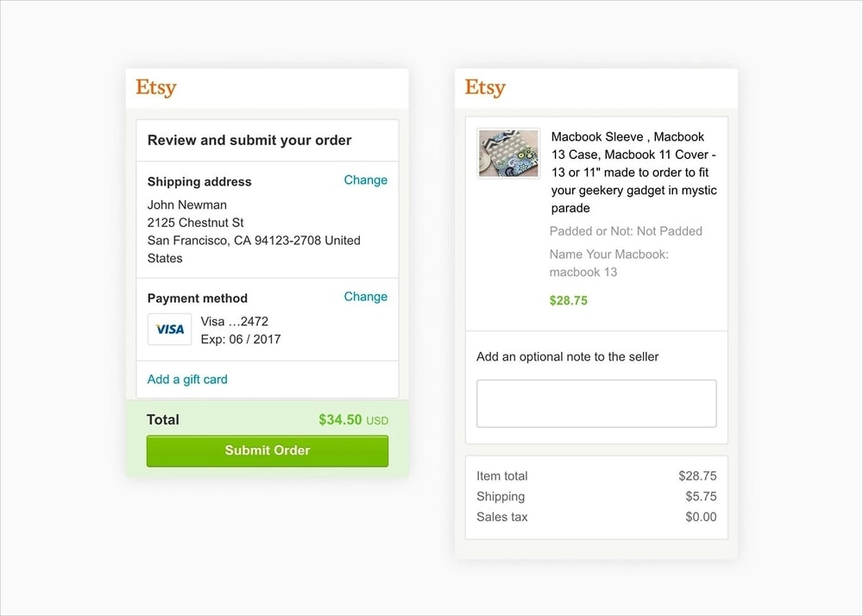Screen dimensions: 863x616
Task: Open the Macbook Sleeve product thumbnail
Action: [x=508, y=153]
